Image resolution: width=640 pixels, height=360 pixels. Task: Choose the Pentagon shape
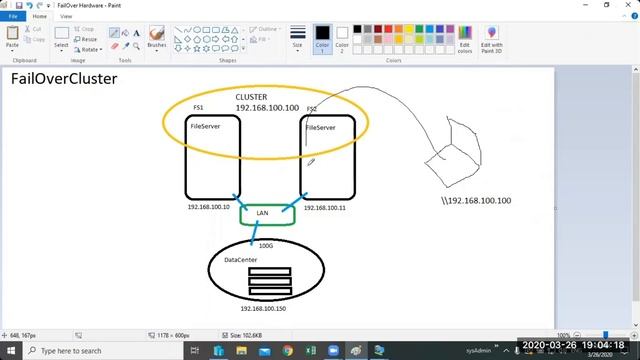(x=197, y=39)
